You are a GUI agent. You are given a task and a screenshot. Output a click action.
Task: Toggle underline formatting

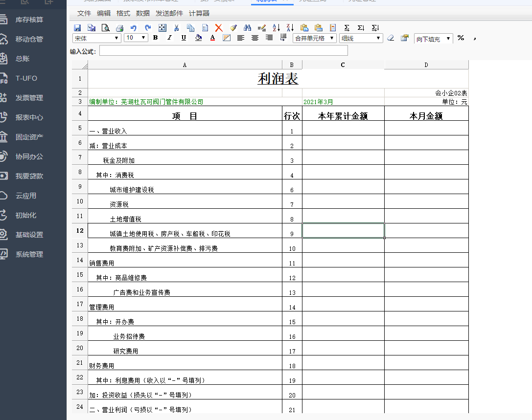[x=184, y=38]
